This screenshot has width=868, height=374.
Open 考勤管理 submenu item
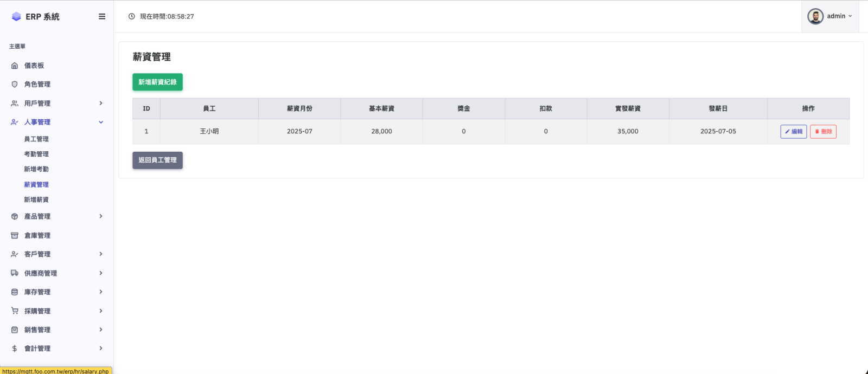tap(36, 154)
